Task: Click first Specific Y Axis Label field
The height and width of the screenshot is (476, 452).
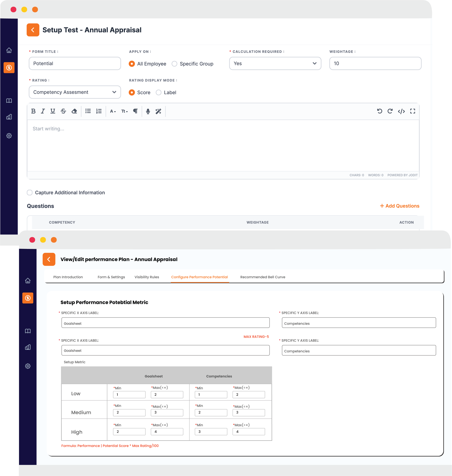Action: [359, 323]
